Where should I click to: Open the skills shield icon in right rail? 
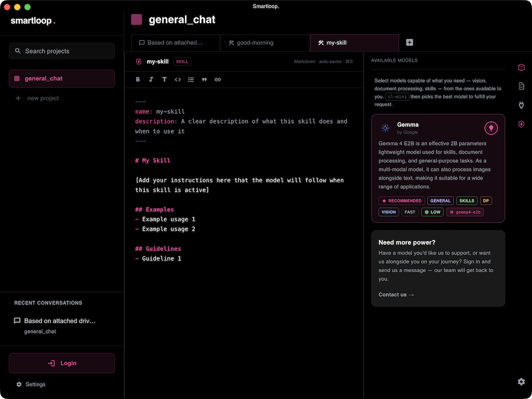pyautogui.click(x=522, y=124)
